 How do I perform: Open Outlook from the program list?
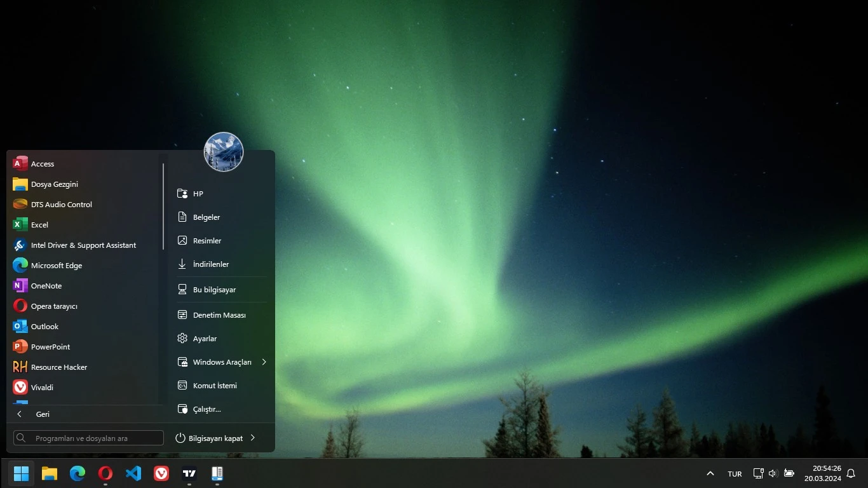coord(84,327)
